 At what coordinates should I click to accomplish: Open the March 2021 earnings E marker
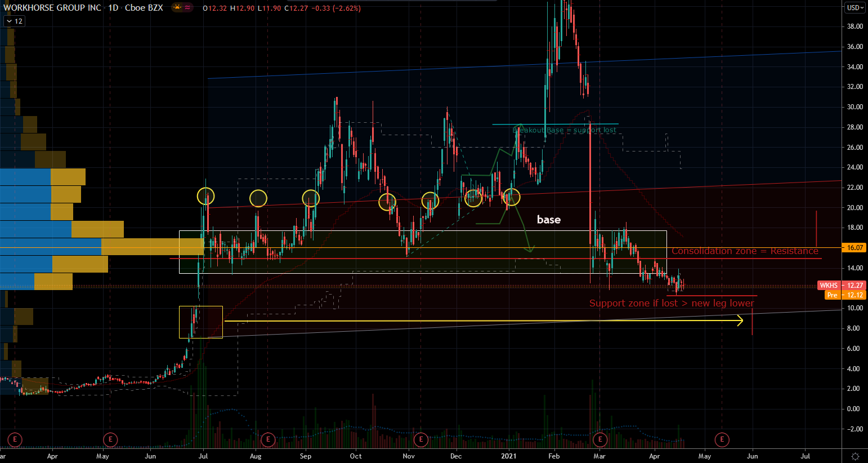coord(600,439)
